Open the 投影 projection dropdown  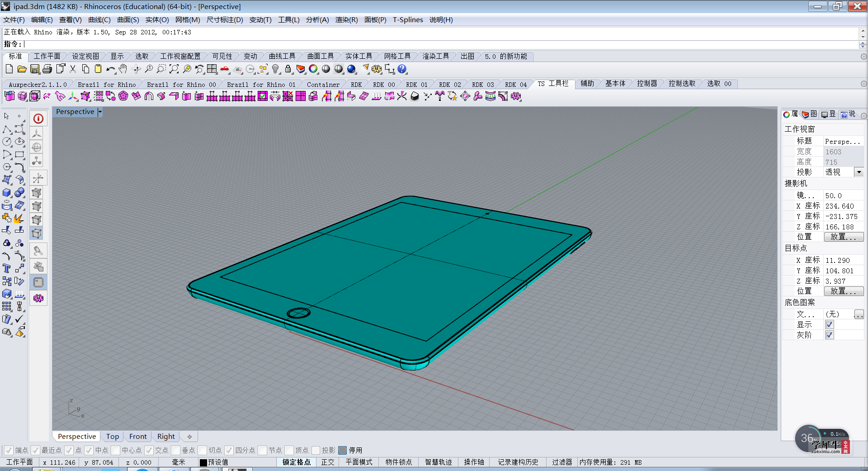point(859,172)
